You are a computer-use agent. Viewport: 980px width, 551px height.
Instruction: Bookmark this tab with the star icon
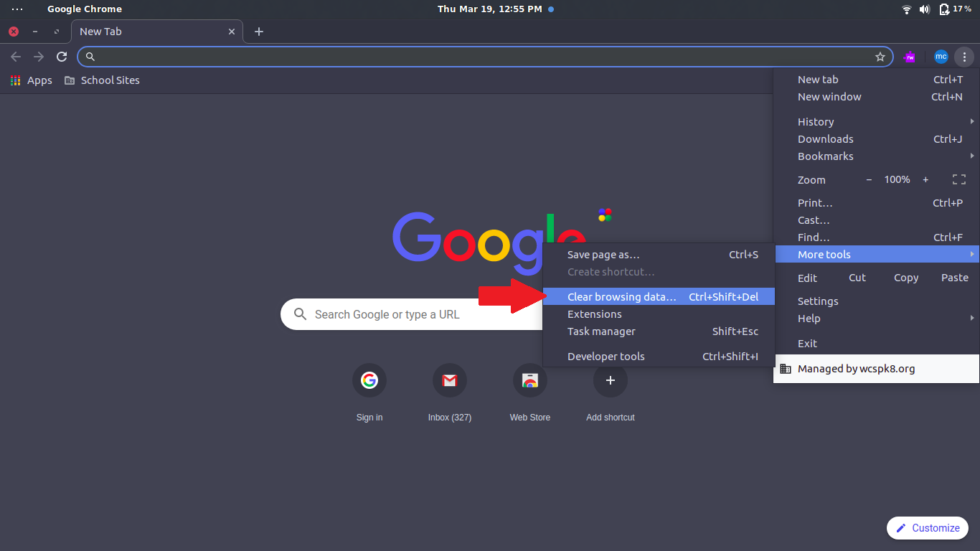tap(880, 57)
